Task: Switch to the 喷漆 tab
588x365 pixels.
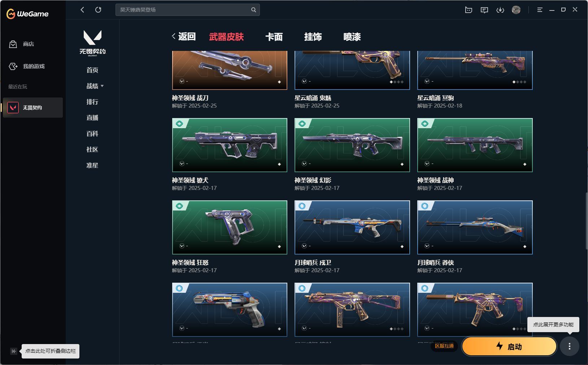Action: tap(352, 37)
